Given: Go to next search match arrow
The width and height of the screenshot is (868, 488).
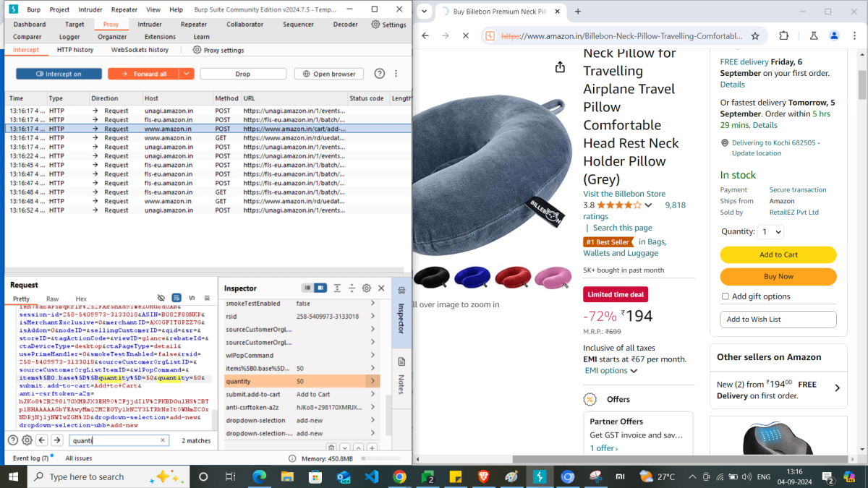Looking at the screenshot, I should 57,440.
